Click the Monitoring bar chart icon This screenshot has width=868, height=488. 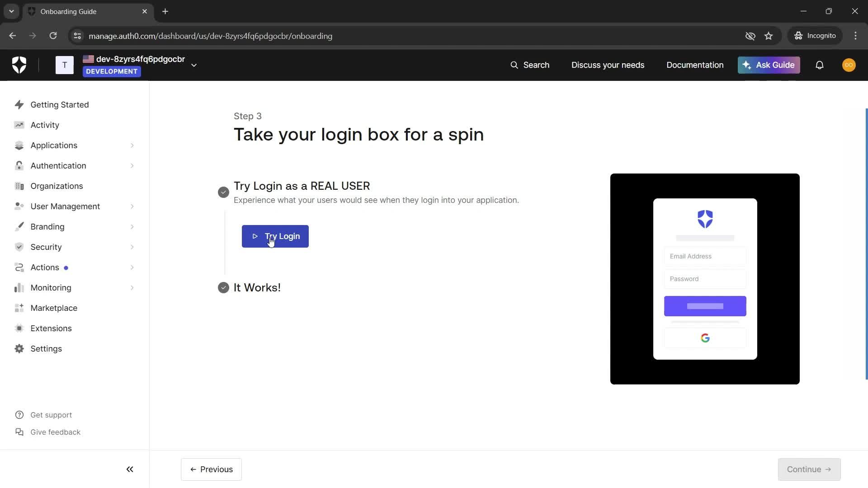coord(19,288)
